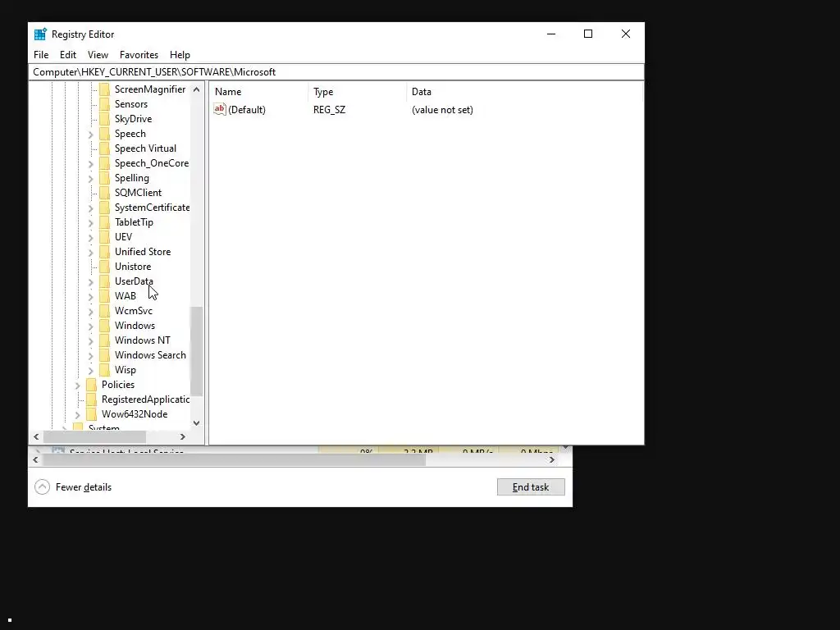Expand the UEV key

tap(90, 237)
